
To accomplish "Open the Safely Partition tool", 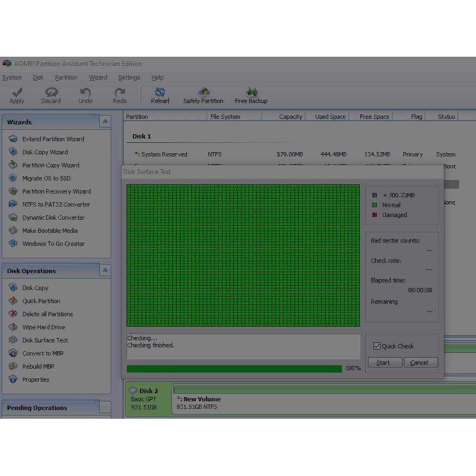I will tap(203, 95).
